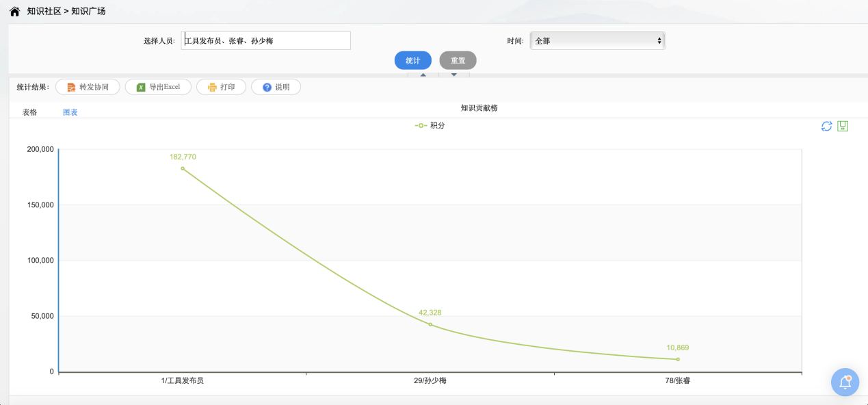868x405 pixels.
Task: Click the green save chart icon
Action: tap(843, 126)
